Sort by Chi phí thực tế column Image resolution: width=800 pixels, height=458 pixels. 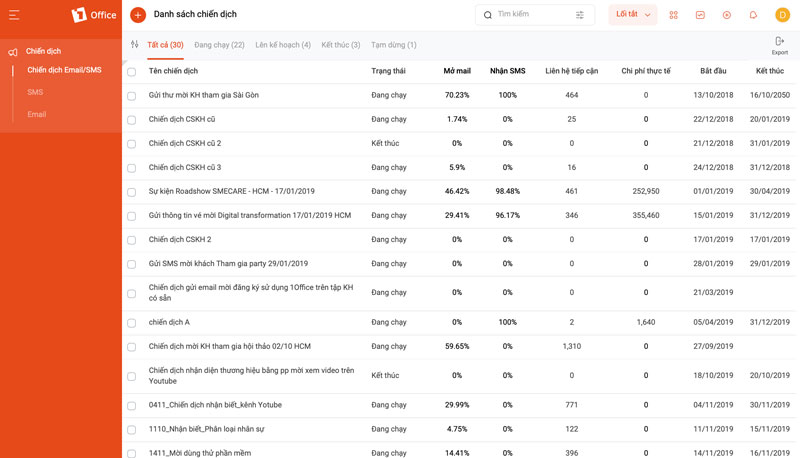coord(646,71)
